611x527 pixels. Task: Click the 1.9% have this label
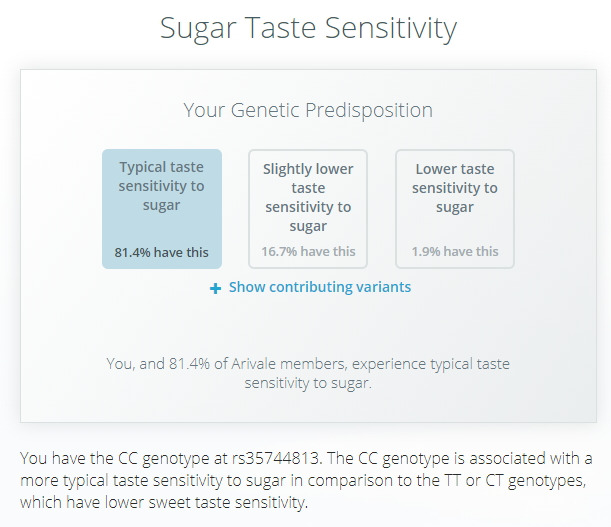(454, 252)
